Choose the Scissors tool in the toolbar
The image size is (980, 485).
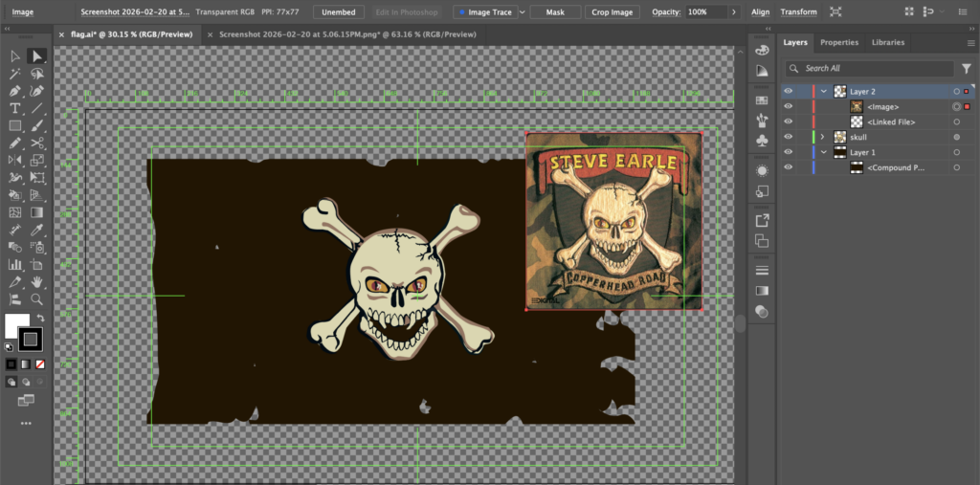(x=36, y=143)
